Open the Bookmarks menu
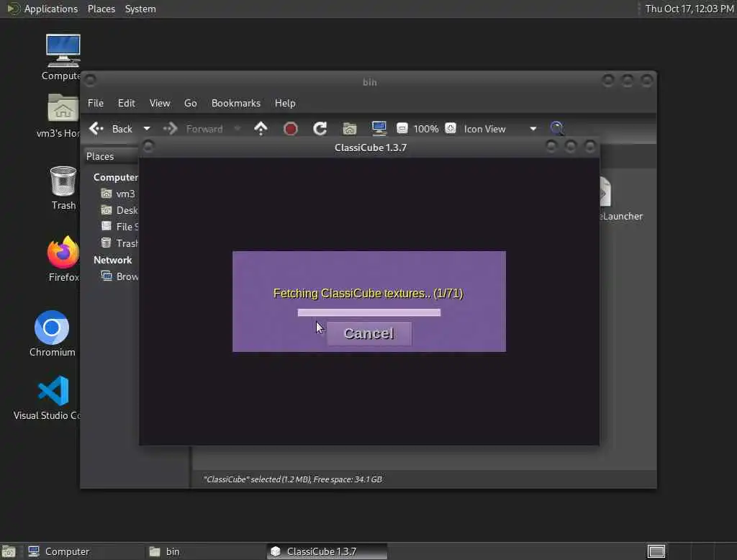 [236, 103]
